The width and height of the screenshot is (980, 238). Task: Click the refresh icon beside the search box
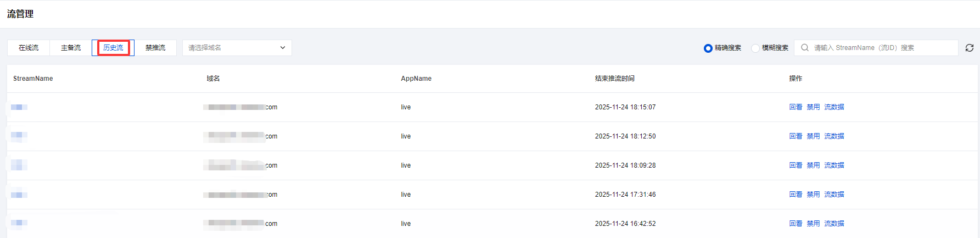click(970, 48)
